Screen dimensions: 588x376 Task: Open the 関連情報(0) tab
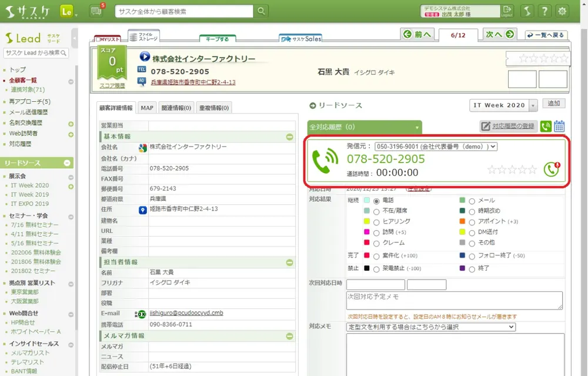point(176,108)
